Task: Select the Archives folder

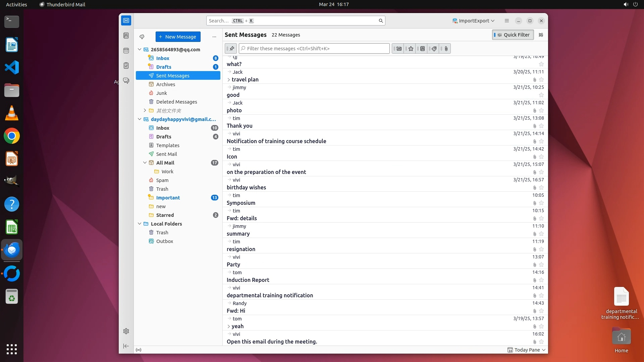Action: pos(165,84)
